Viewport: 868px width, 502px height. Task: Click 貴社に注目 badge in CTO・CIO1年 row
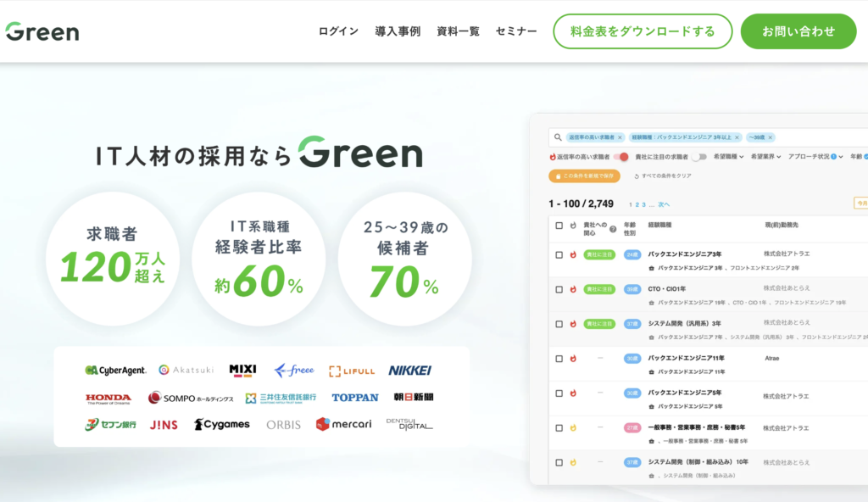[599, 289]
